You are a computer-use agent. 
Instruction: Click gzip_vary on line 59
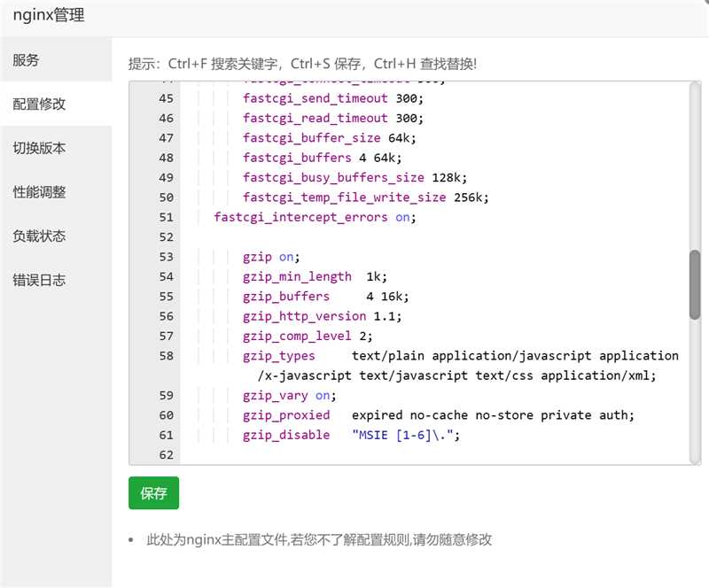coord(276,396)
